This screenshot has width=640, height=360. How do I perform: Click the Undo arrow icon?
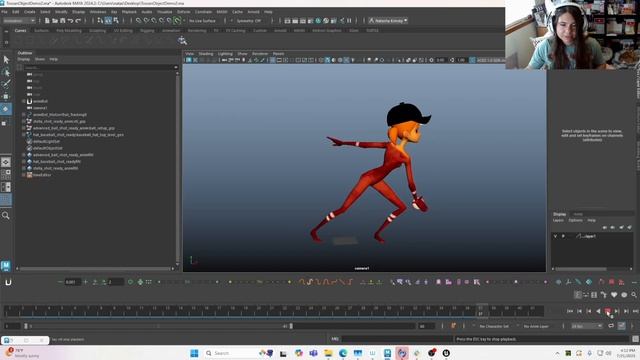tap(70, 20)
